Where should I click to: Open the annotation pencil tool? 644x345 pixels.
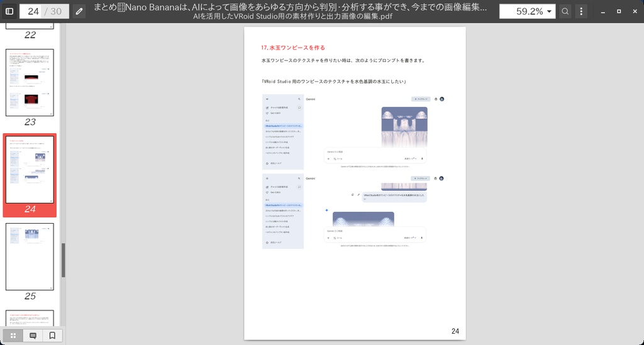pos(79,11)
